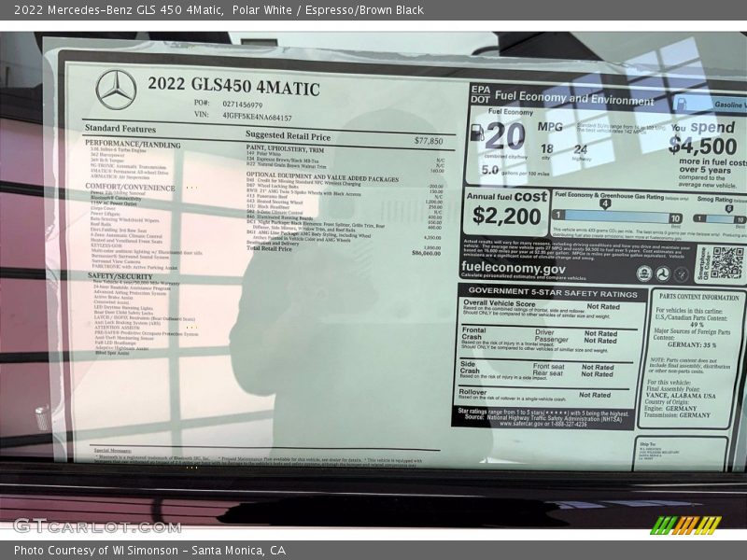747x560 pixels.
Task: Click the Mercedes-Benz star logo
Action: [116, 90]
